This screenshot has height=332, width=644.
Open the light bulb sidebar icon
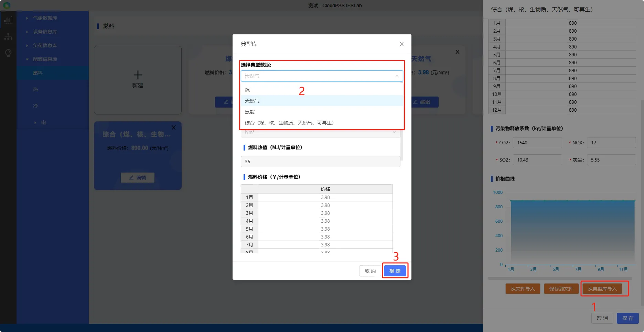[x=8, y=53]
